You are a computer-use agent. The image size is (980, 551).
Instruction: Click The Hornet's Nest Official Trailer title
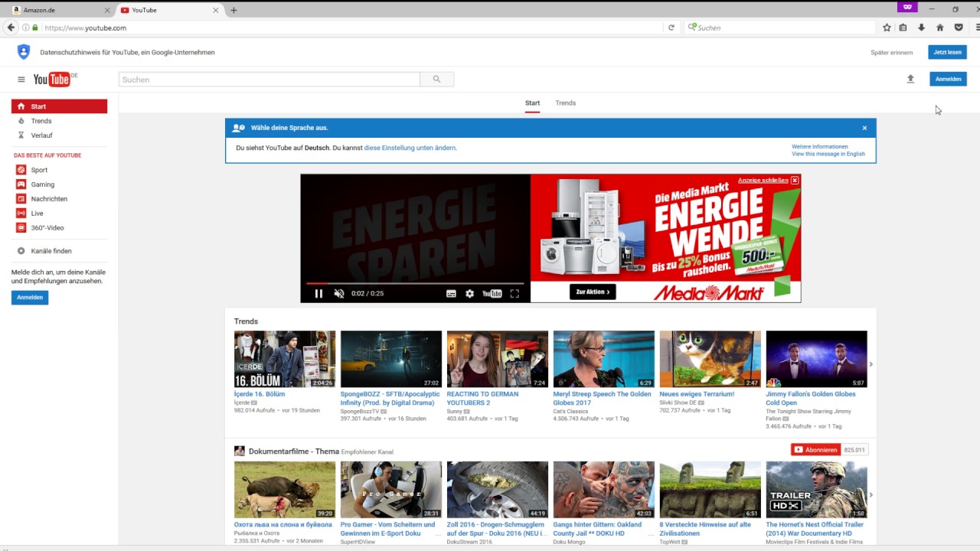(x=815, y=529)
